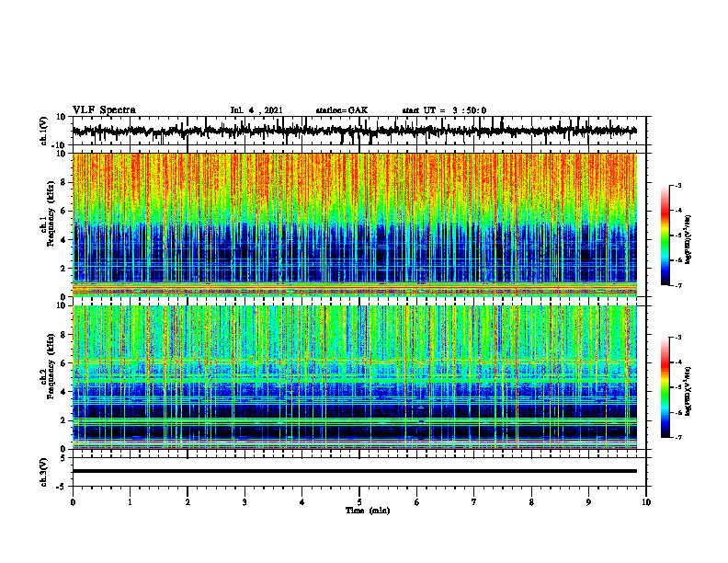The height and width of the screenshot is (563, 728).
Task: Select the date text "Jul 4, 2021"
Action: pos(256,110)
